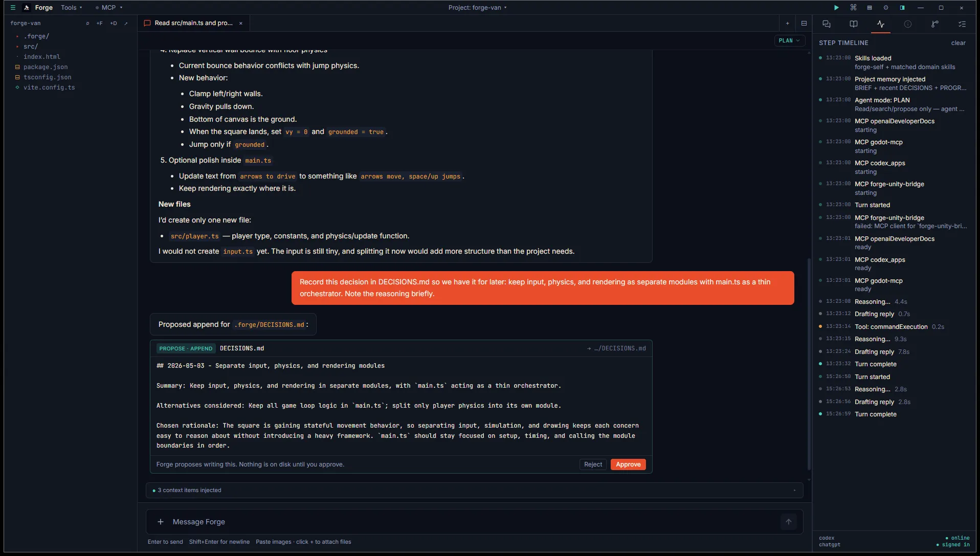Open the ../DECISIONS.md path link
The image size is (980, 556).
616,349
